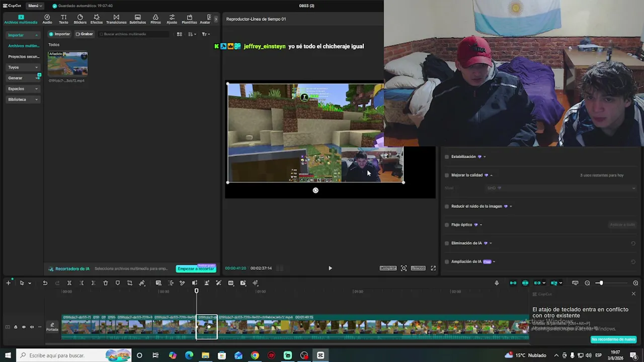Click the snapshot focus icon under player
Viewport: 644px width, 362px height.
(404, 268)
